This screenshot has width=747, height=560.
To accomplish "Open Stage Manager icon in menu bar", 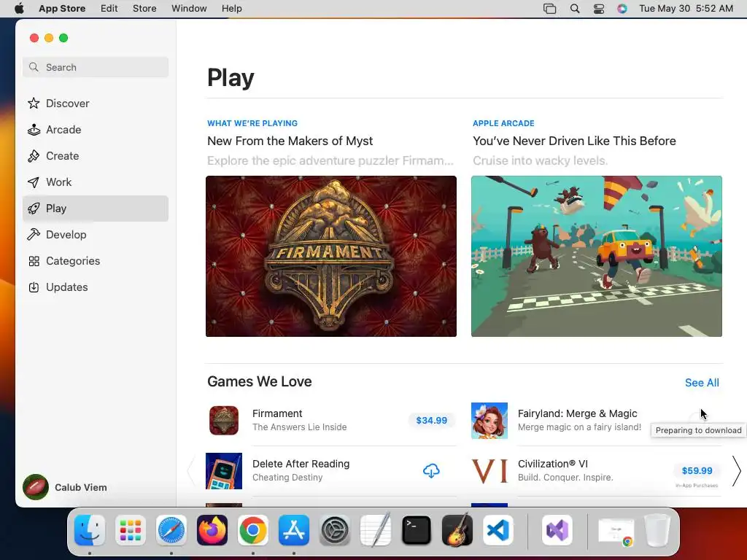I will (550, 9).
